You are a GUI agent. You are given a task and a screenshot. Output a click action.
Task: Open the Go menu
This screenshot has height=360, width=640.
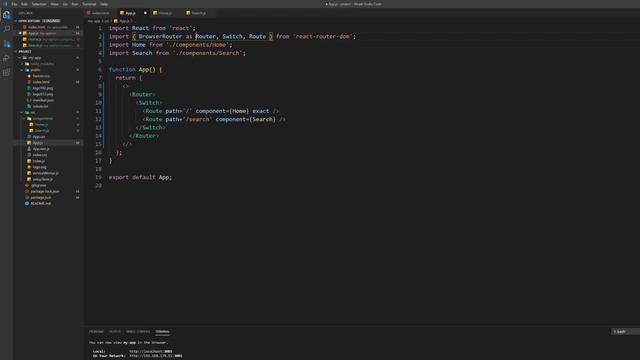tap(65, 4)
